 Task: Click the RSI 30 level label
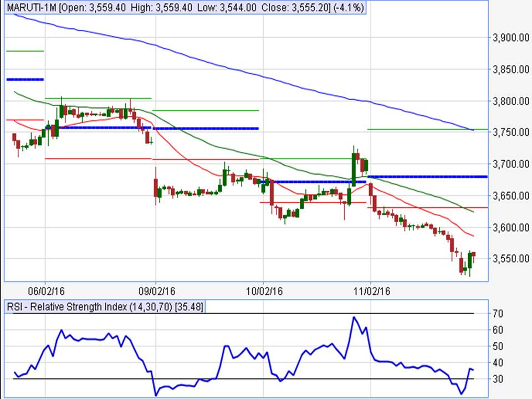(498, 379)
